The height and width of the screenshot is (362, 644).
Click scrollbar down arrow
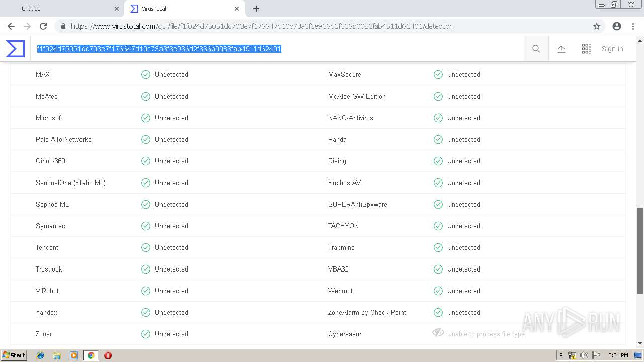click(x=640, y=343)
